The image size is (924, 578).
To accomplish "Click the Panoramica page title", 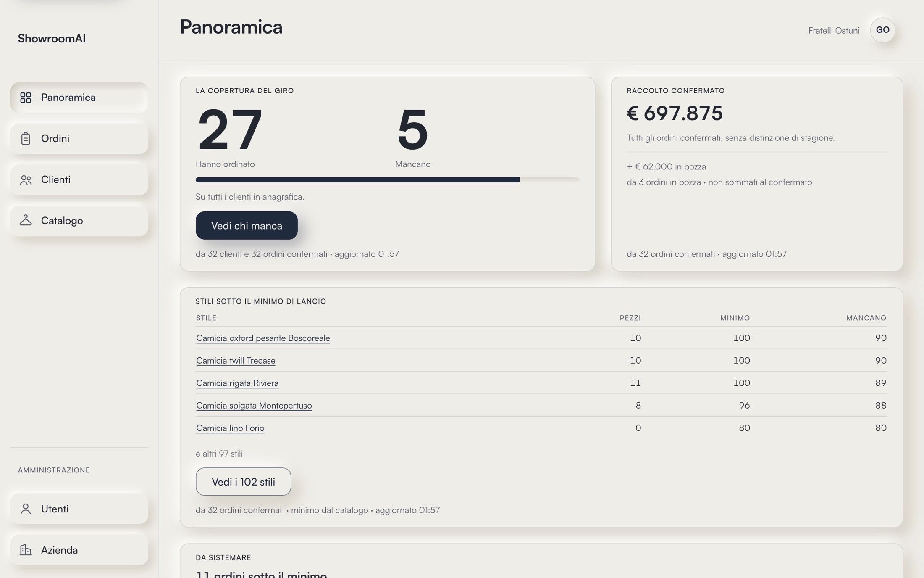I will coord(231,27).
